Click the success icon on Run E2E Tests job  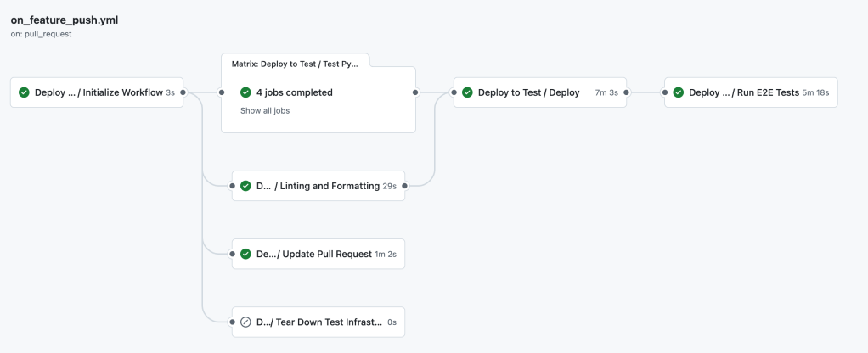pos(678,92)
